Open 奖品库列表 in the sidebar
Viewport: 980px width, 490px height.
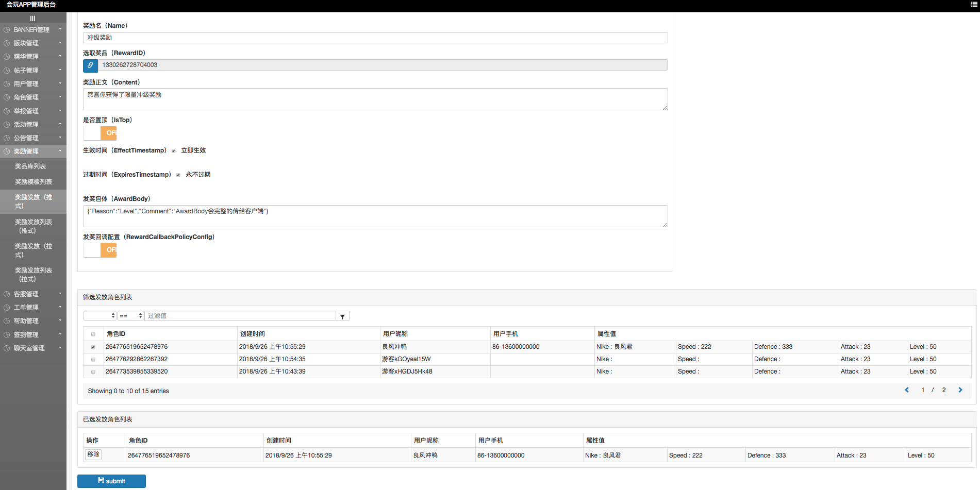tap(30, 166)
